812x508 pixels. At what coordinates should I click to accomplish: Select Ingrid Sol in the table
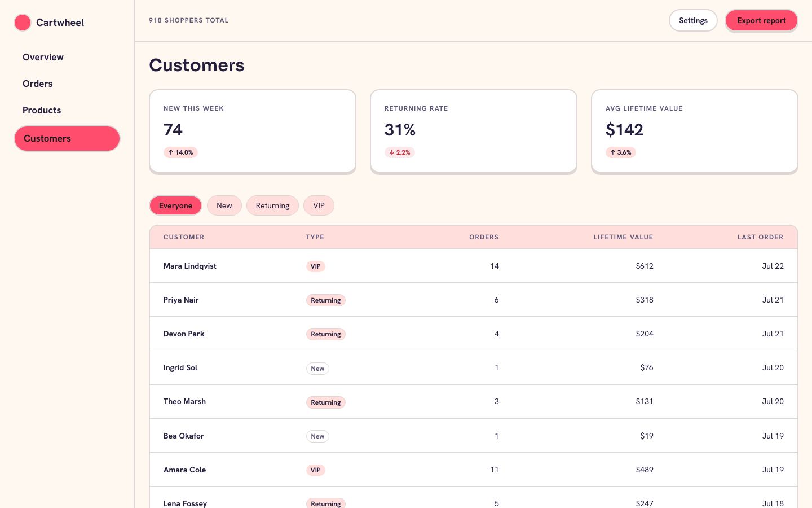[x=180, y=367]
